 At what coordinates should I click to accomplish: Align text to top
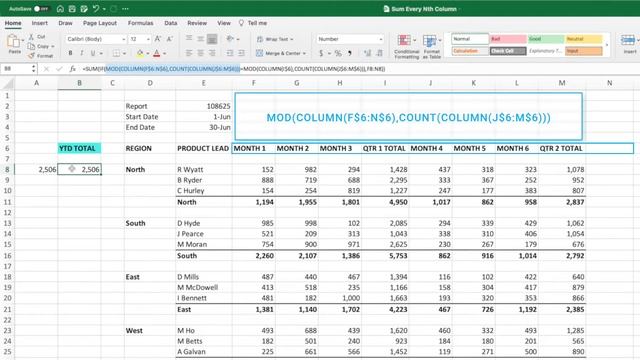tap(189, 39)
